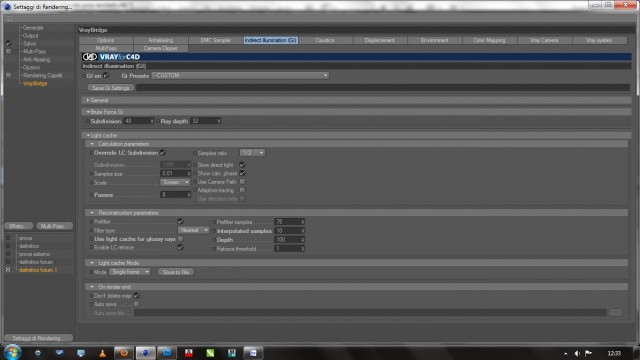The width and height of the screenshot is (640, 360).
Task: Open the green app icon in taskbar
Action: (210, 353)
